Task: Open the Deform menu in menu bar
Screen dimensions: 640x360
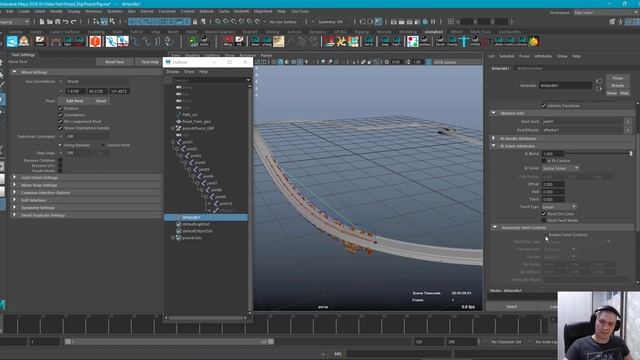Action: coord(147,11)
